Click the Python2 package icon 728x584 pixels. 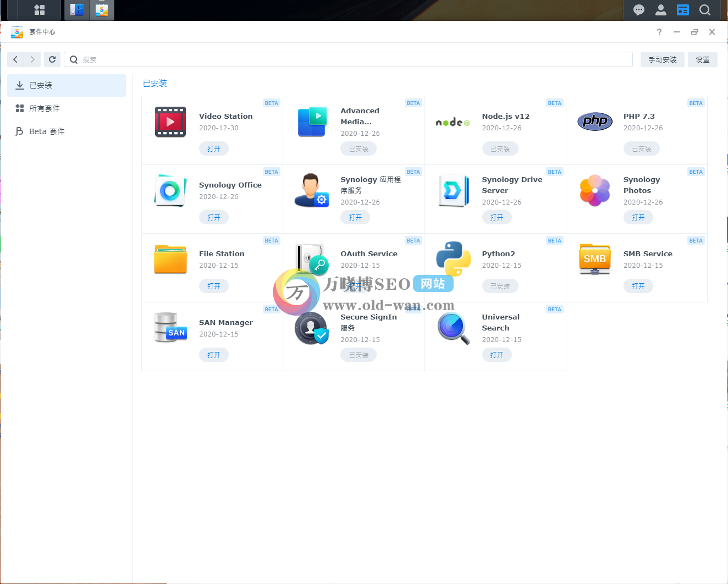point(454,258)
